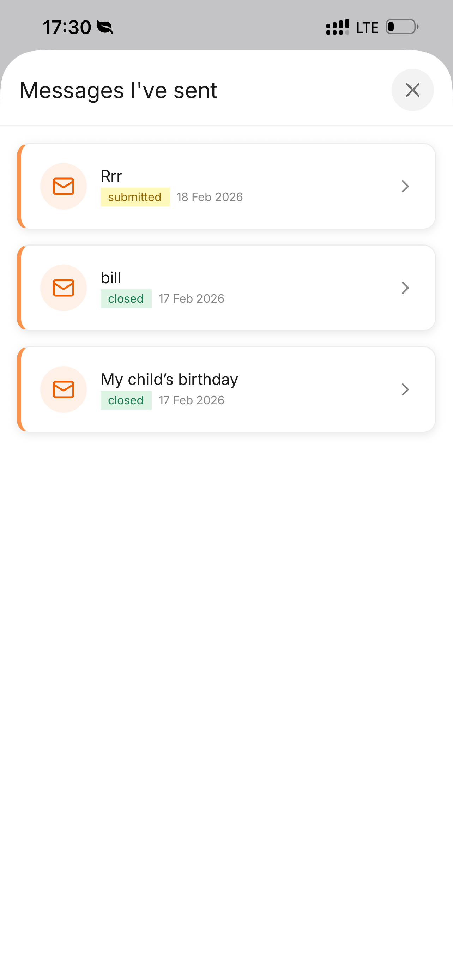The height and width of the screenshot is (980, 453).
Task: Expand My child's birthday via its chevron
Action: click(x=405, y=389)
